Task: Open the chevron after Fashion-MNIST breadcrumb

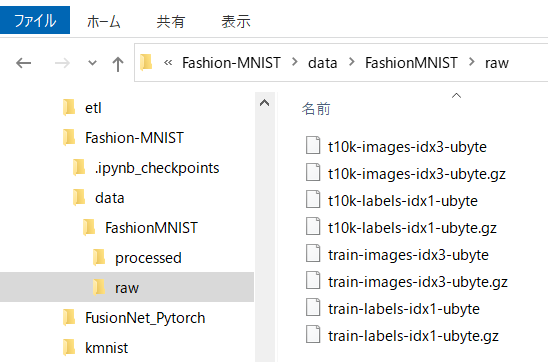Action: pos(295,62)
